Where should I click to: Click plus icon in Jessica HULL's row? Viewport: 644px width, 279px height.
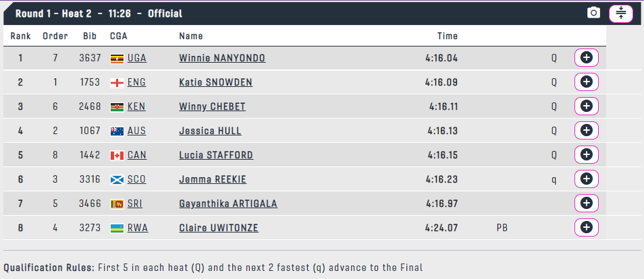[586, 131]
